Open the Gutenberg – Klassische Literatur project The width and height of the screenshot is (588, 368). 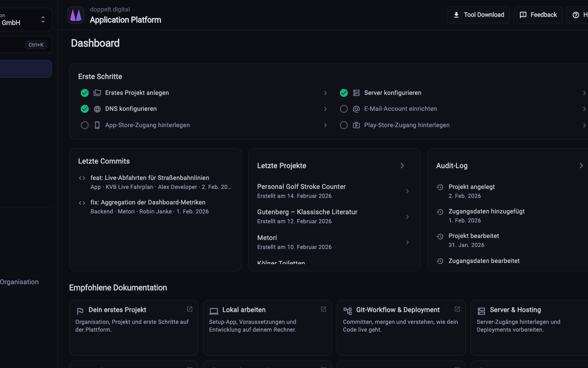334,216
